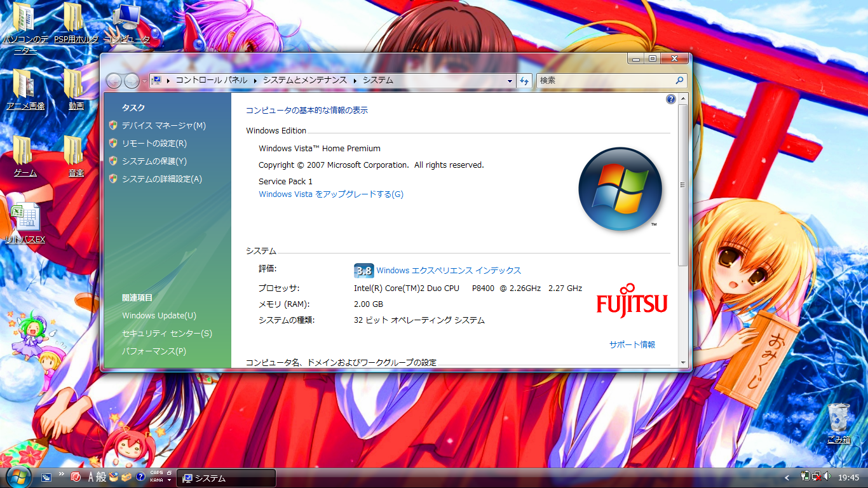Open the IME tools toolbox icon
Screen dimensions: 868x488
point(126,477)
